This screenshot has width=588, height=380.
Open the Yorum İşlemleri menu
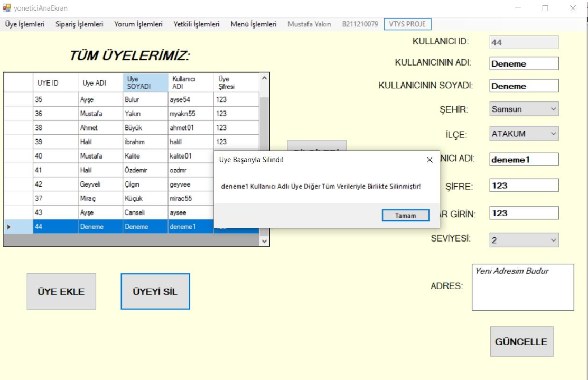point(138,24)
